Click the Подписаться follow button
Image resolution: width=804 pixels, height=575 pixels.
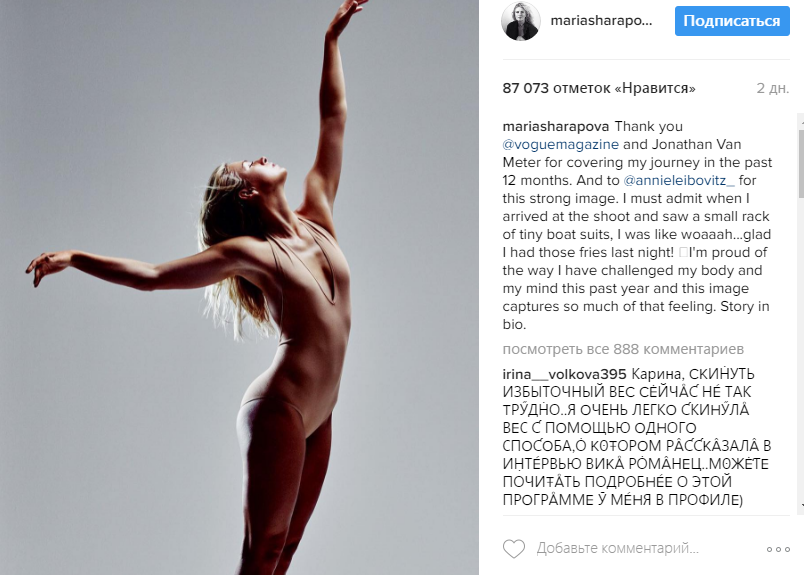point(732,21)
